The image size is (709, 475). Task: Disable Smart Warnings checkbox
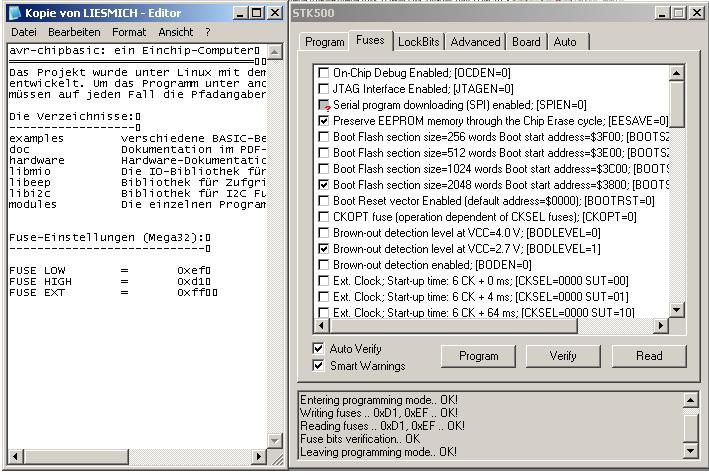319,365
